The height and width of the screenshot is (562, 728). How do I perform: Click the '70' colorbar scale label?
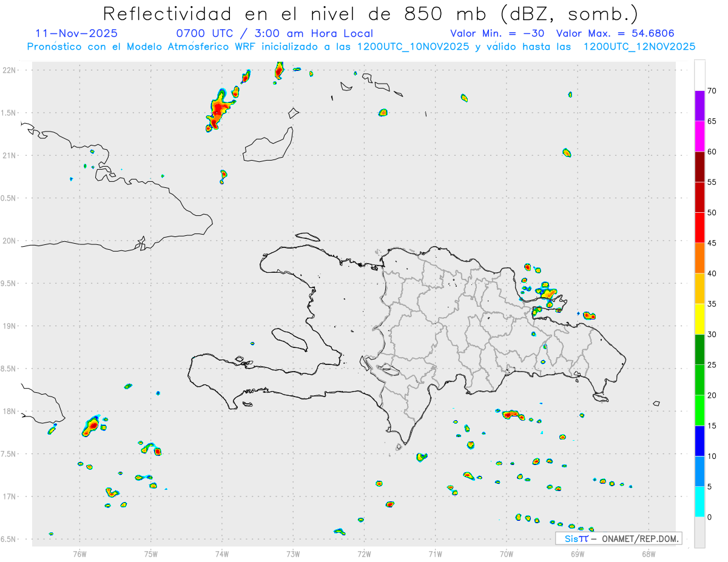pos(712,91)
